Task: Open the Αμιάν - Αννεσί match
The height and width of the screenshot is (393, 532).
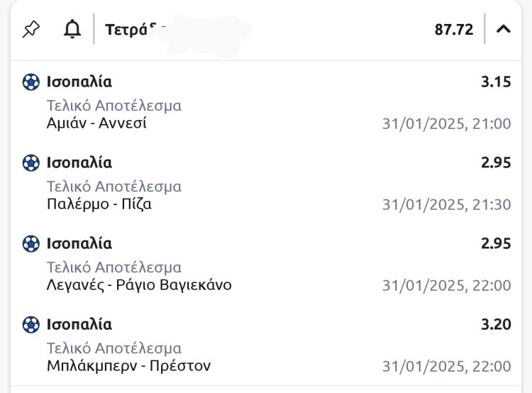Action: coord(96,123)
